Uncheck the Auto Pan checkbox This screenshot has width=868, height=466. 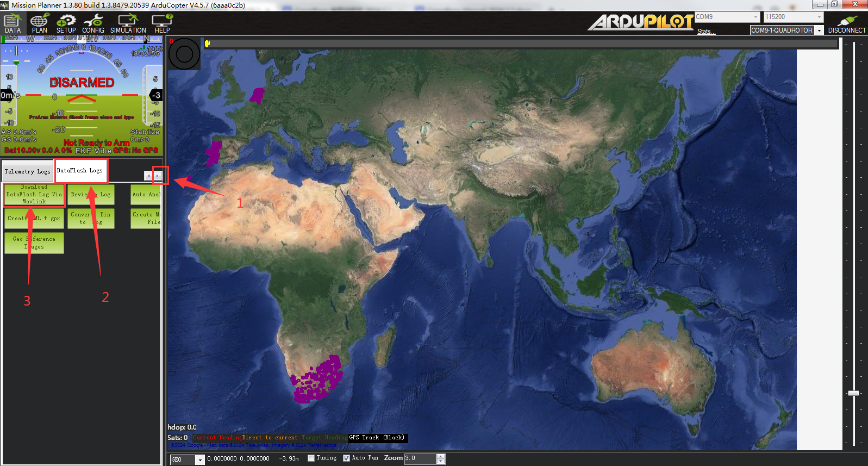tap(346, 458)
